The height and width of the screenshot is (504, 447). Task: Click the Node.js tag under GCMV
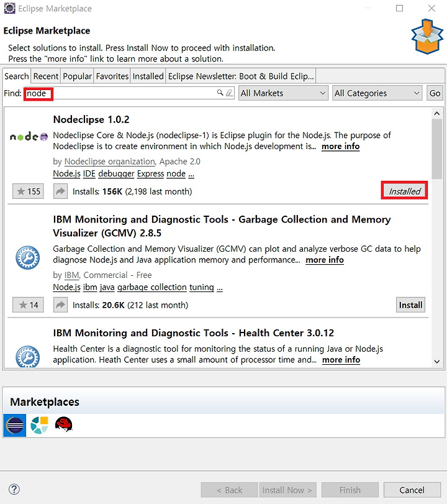[66, 287]
